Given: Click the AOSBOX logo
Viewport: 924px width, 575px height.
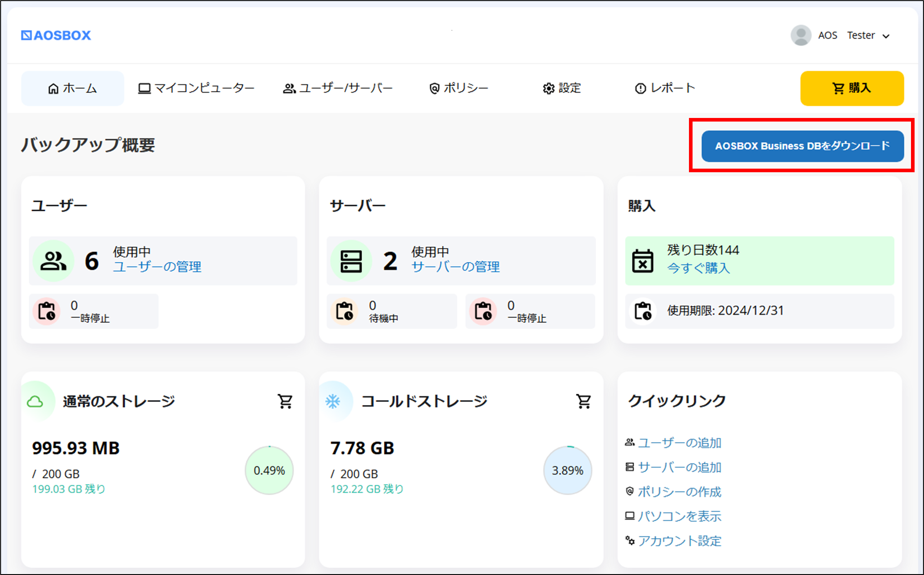Looking at the screenshot, I should pos(56,35).
